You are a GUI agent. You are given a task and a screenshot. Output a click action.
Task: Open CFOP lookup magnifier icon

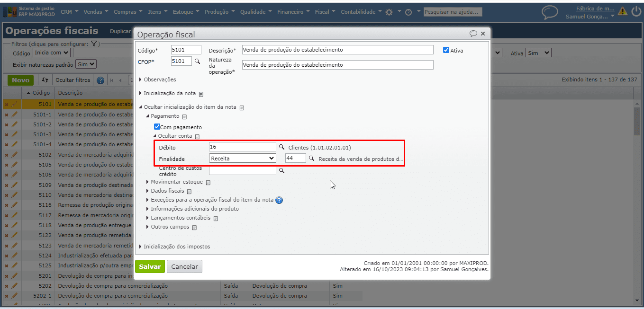point(198,61)
